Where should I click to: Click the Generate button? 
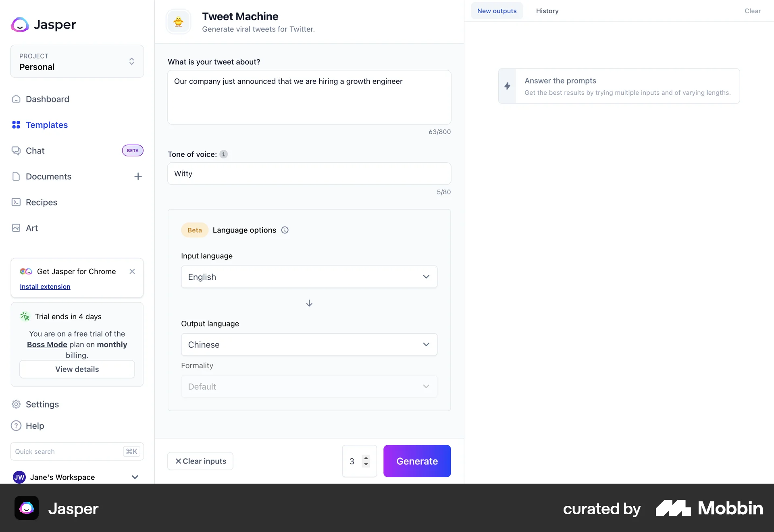coord(417,461)
